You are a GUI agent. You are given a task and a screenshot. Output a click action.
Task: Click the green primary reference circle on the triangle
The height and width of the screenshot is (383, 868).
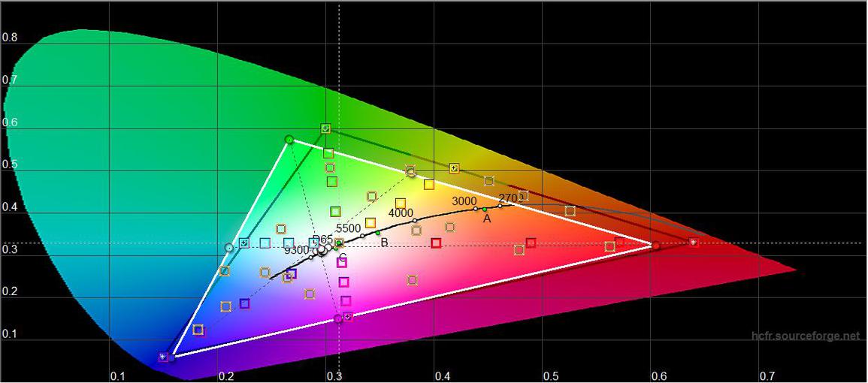[289, 139]
